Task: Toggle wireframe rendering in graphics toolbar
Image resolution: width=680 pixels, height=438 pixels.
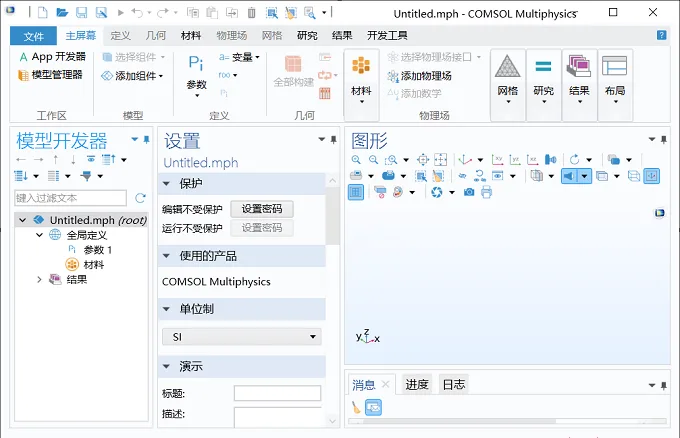Action: point(634,176)
